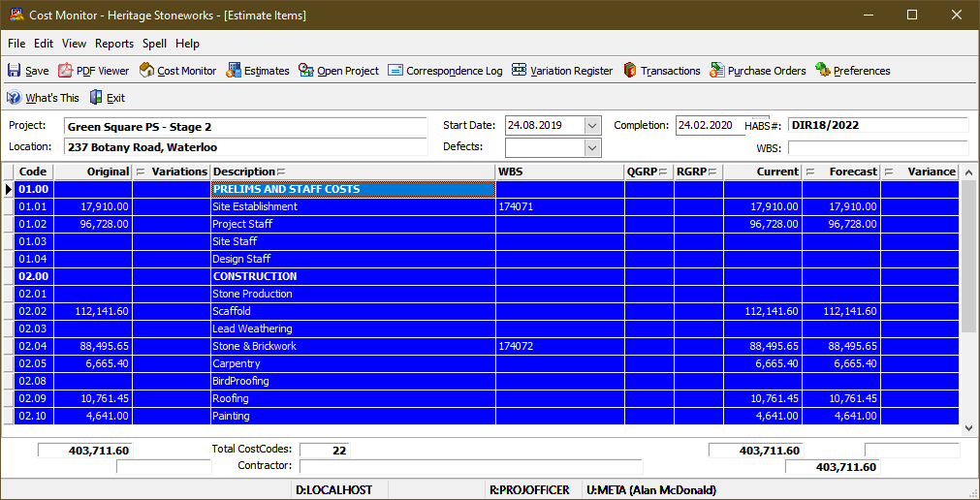The image size is (980, 500).
Task: Select the Site Establishment description cell
Action: coord(353,206)
